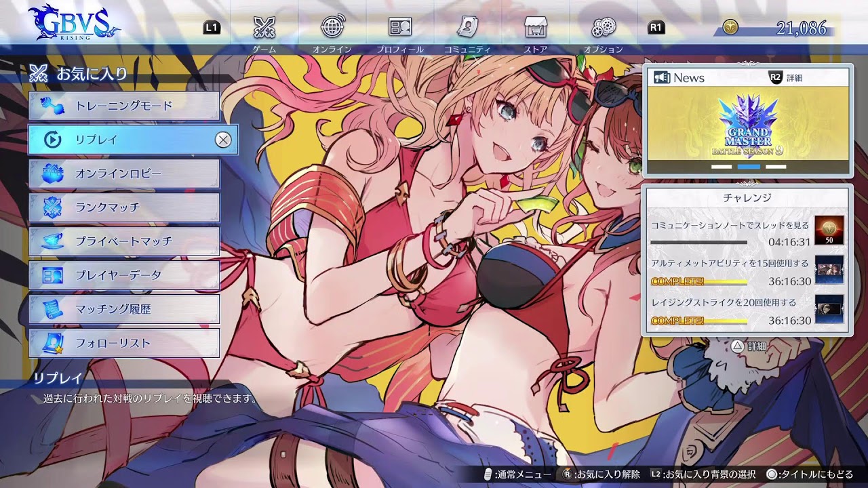The image size is (868, 488).
Task: Select the トレーニングモード menu label
Action: pyautogui.click(x=123, y=106)
